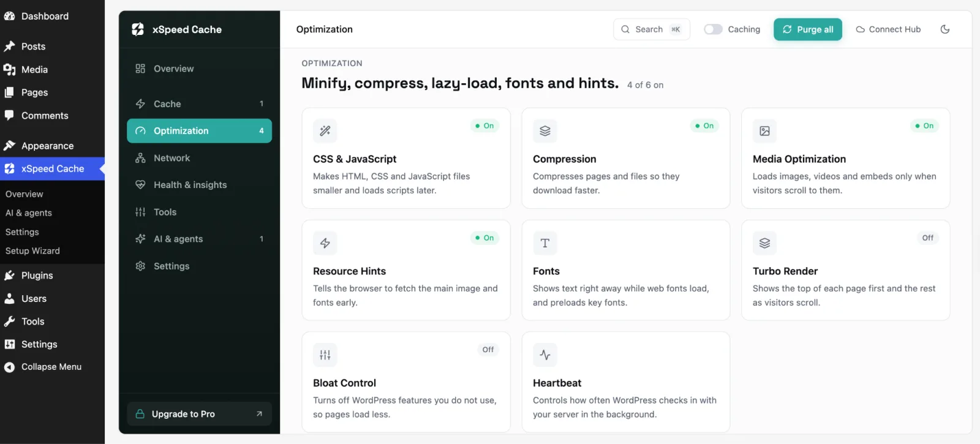Click the image icon on Media Optimization card
980x444 pixels.
[x=764, y=130]
